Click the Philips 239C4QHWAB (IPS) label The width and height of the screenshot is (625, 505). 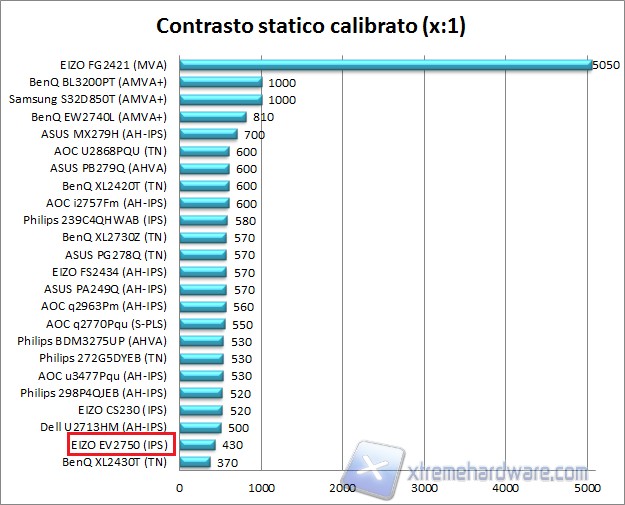point(95,220)
